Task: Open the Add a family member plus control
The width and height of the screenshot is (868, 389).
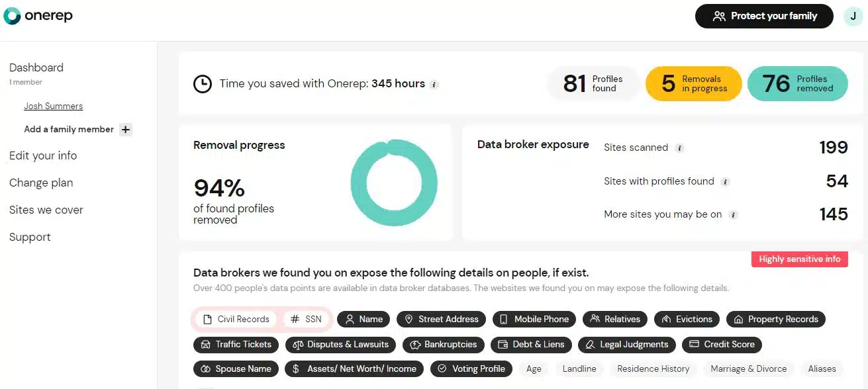Action: coord(125,130)
